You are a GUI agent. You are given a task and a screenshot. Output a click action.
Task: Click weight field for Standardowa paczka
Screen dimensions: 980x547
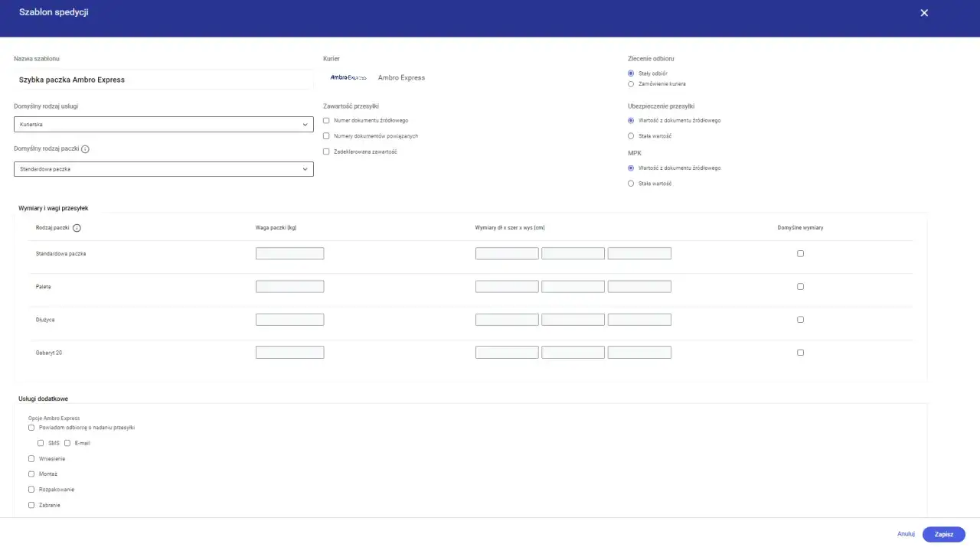click(289, 253)
